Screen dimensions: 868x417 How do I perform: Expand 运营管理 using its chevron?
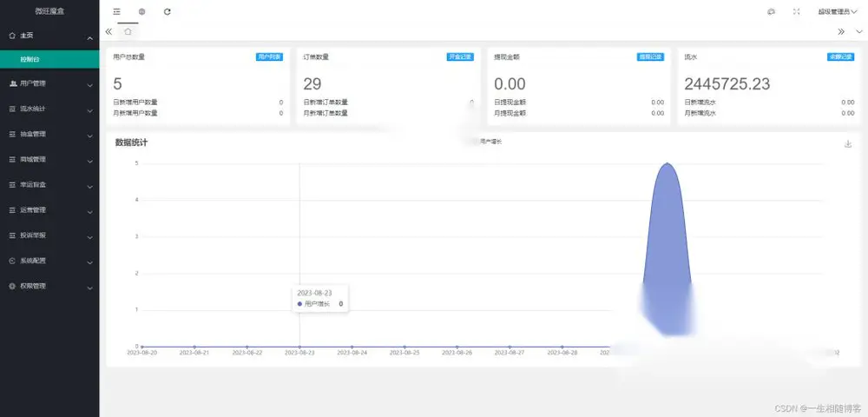(89, 212)
